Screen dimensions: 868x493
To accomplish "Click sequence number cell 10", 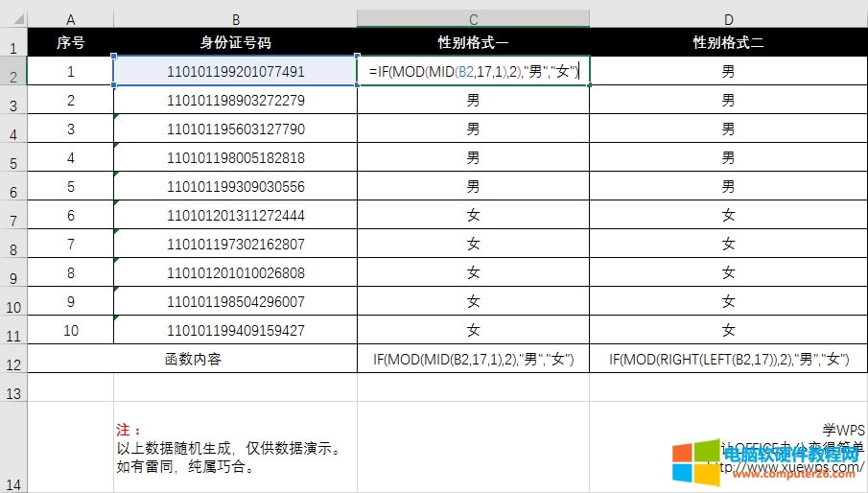I will 70,330.
